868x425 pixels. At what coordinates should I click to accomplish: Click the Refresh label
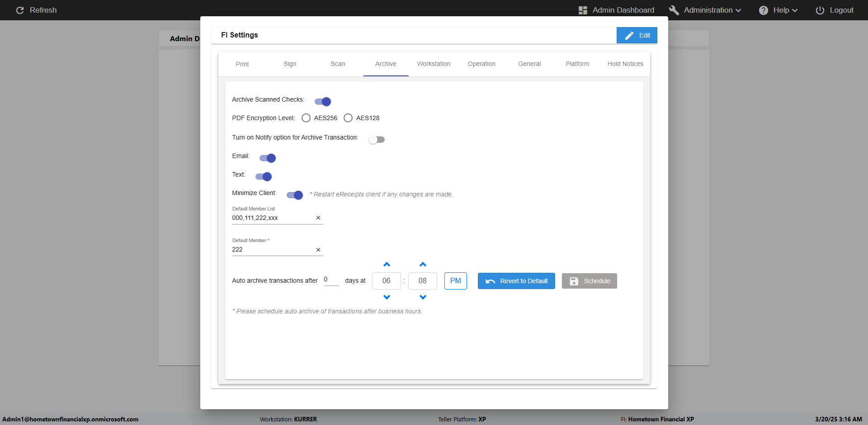(x=43, y=10)
